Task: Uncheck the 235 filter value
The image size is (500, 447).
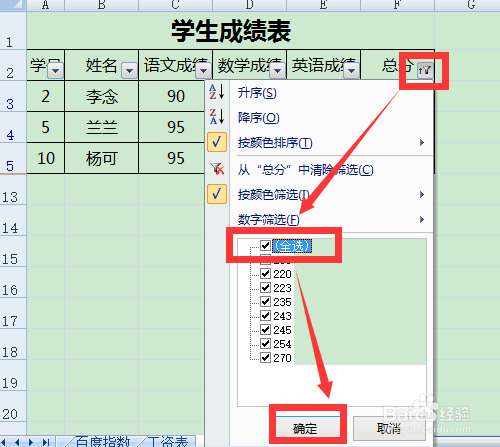Action: coord(265,302)
